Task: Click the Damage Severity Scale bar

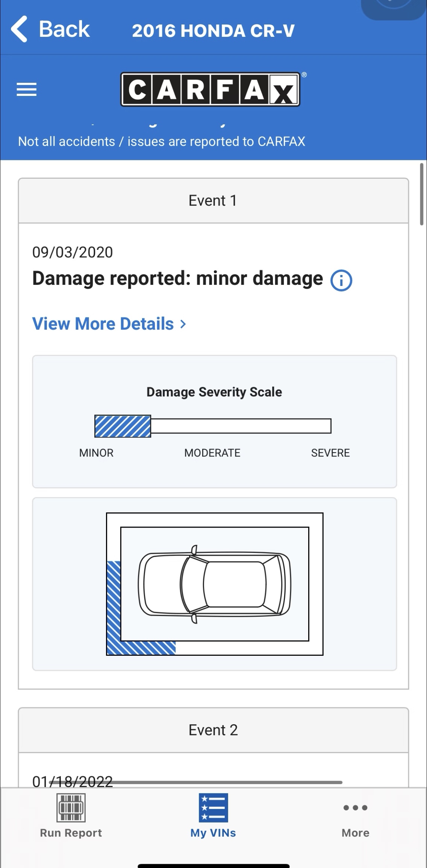Action: (213, 426)
